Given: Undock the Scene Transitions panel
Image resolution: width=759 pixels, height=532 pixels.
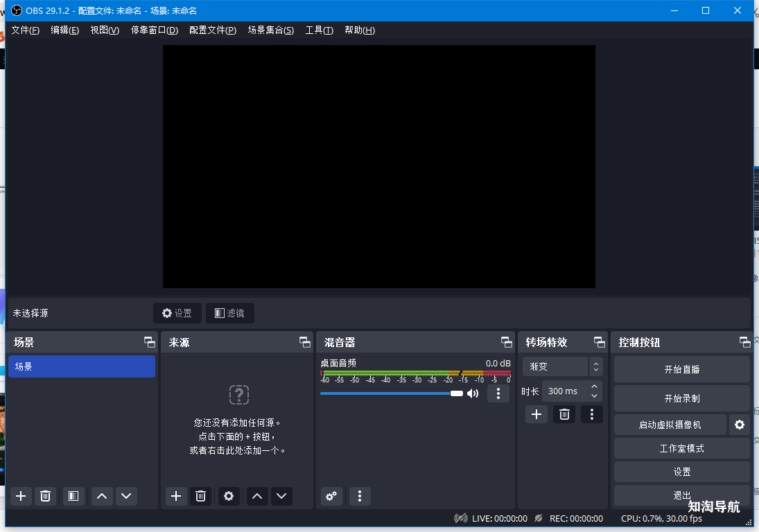Looking at the screenshot, I should (600, 342).
